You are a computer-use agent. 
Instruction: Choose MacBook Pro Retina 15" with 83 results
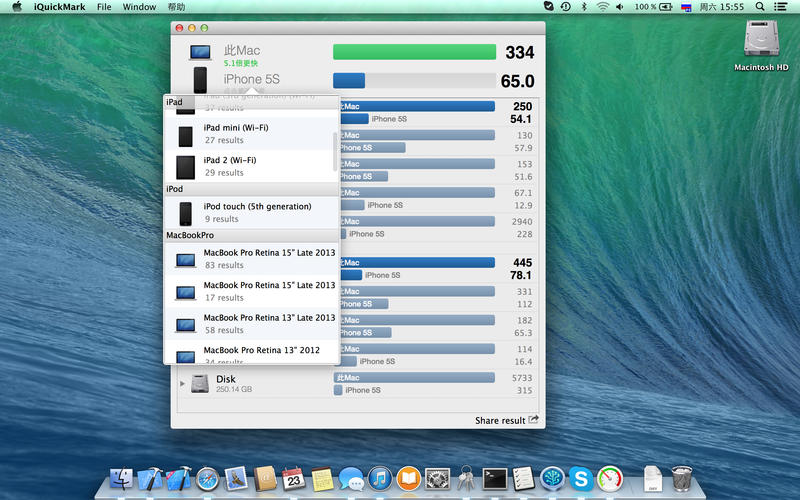pyautogui.click(x=251, y=259)
